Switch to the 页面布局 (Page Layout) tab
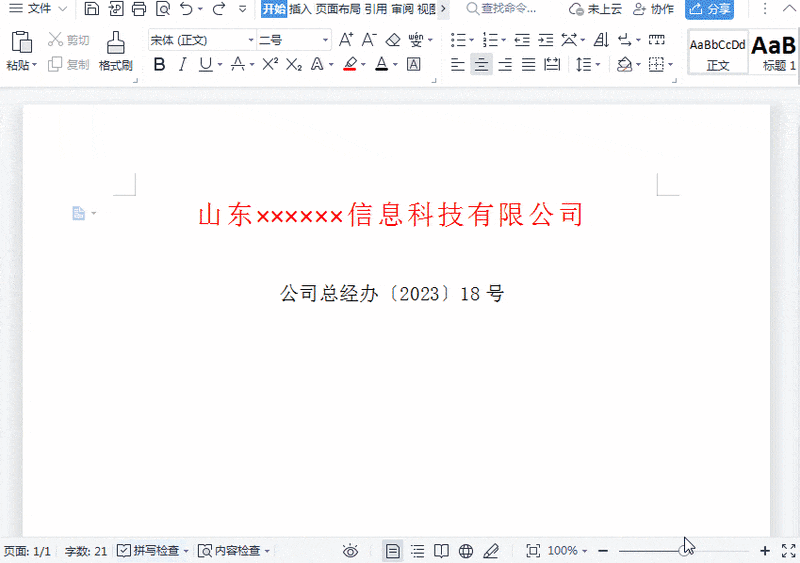800x563 pixels. 338,9
